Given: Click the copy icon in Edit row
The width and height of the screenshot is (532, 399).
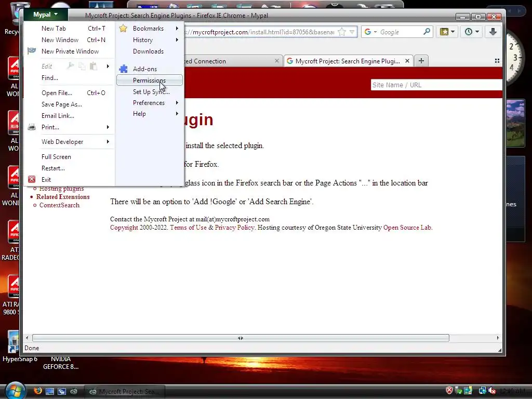Looking at the screenshot, I should pyautogui.click(x=82, y=66).
